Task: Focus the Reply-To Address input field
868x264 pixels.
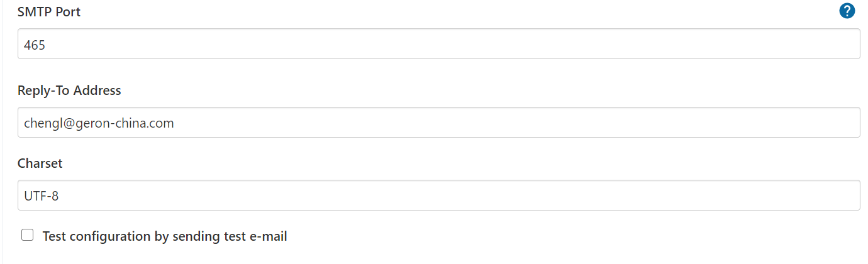Action: 438,123
